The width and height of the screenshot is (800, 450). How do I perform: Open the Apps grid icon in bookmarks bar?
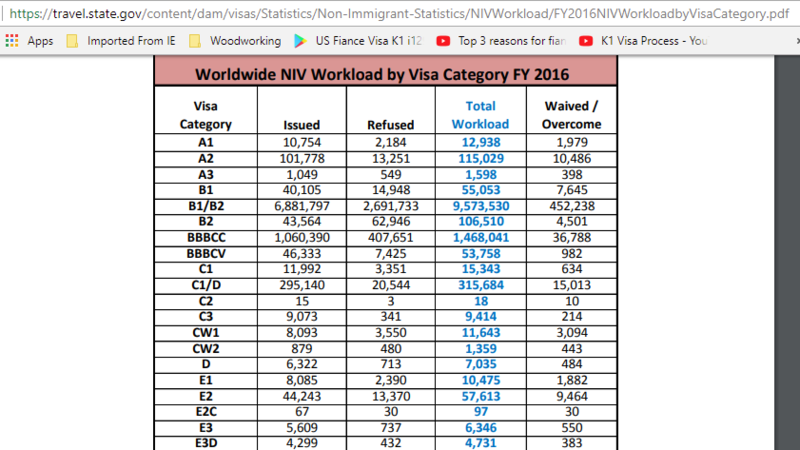pyautogui.click(x=13, y=42)
